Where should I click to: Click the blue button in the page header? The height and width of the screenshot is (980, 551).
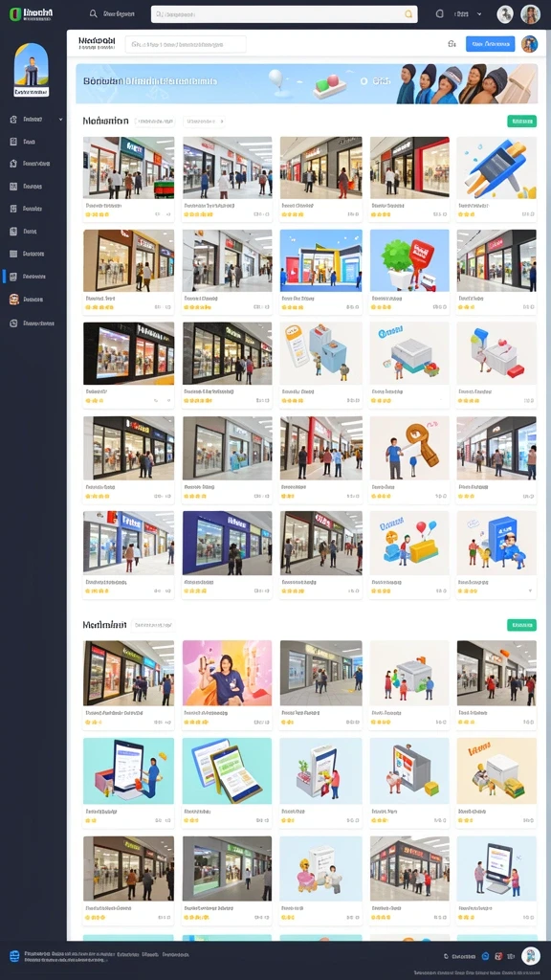(x=491, y=44)
